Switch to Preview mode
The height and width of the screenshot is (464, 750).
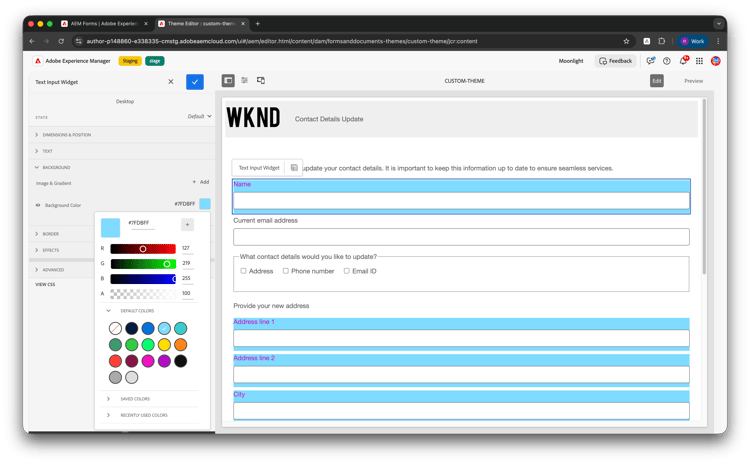[x=693, y=81]
